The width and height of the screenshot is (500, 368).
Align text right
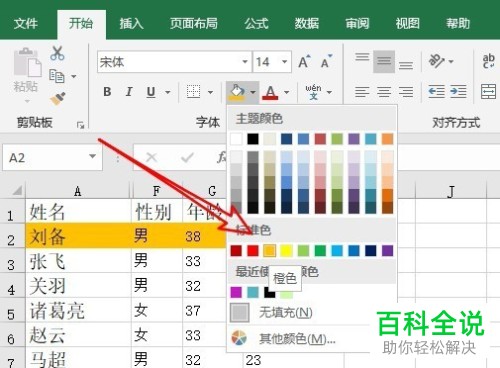tap(406, 92)
